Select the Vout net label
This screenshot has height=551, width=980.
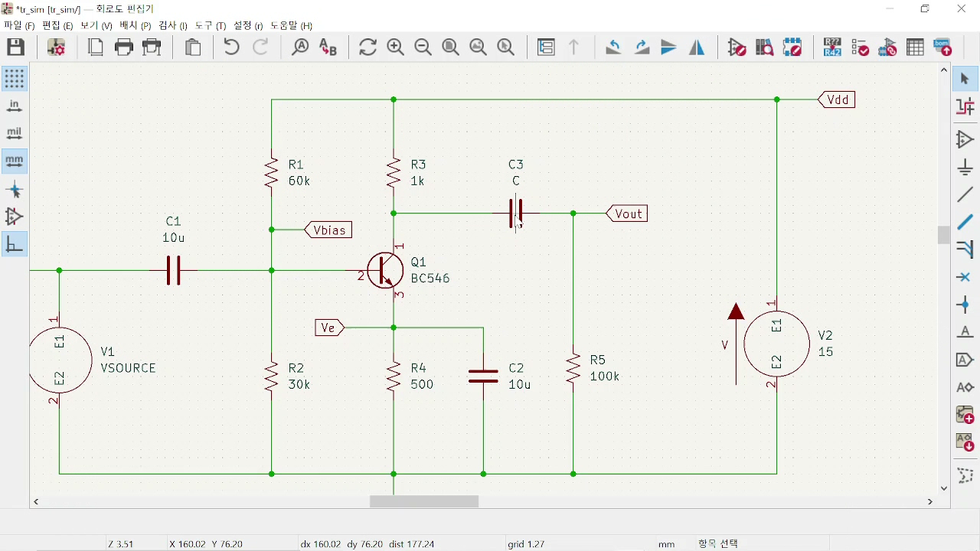[627, 214]
